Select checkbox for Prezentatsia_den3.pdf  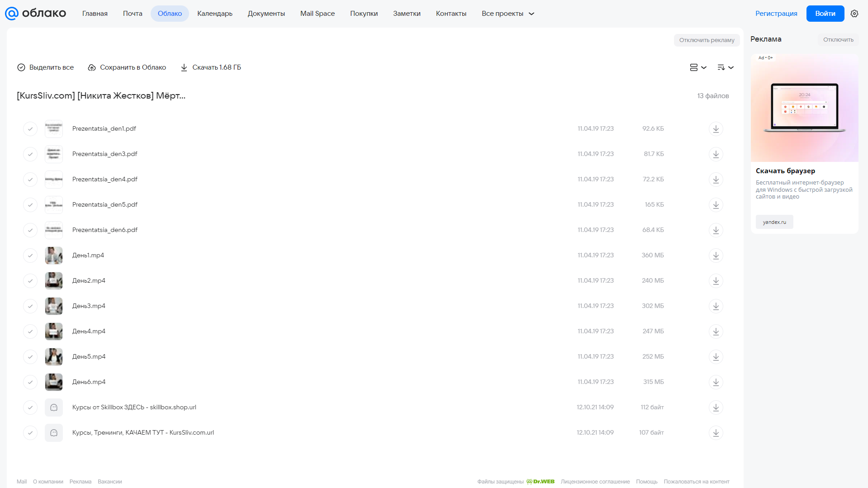(x=30, y=154)
